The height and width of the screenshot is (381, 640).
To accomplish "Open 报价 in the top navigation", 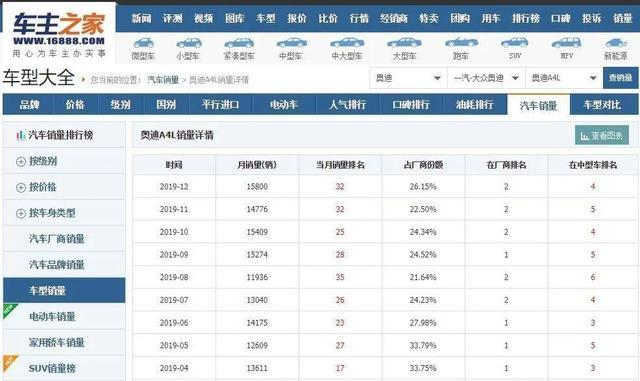I will point(297,18).
